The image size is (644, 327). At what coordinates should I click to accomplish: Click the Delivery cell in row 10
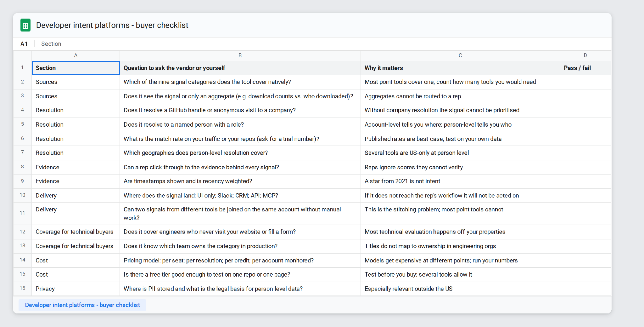[x=76, y=195]
